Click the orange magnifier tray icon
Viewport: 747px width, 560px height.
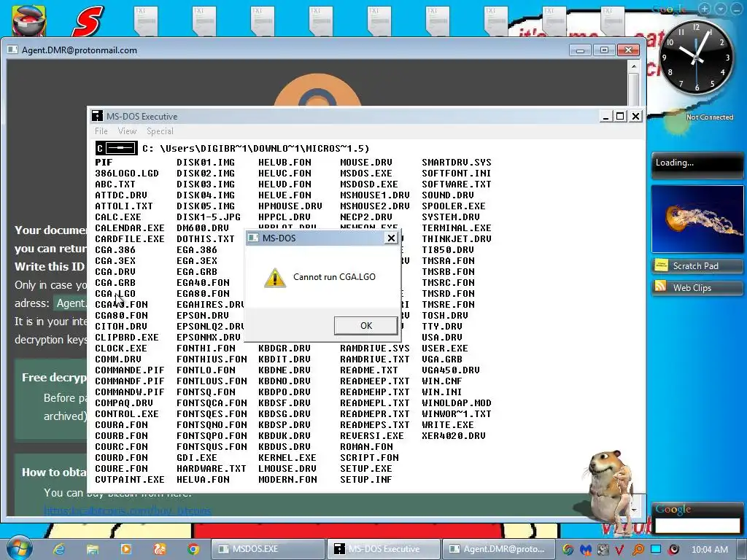pos(638,550)
